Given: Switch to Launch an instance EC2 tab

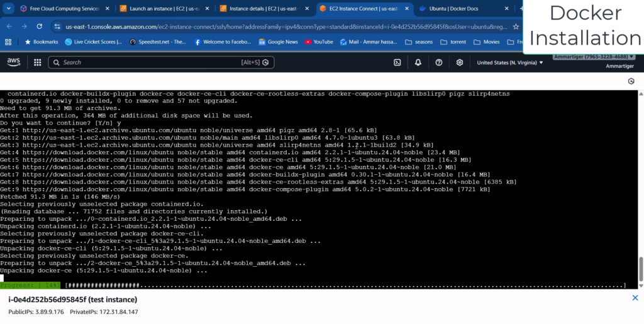Looking at the screenshot, I should point(165,8).
